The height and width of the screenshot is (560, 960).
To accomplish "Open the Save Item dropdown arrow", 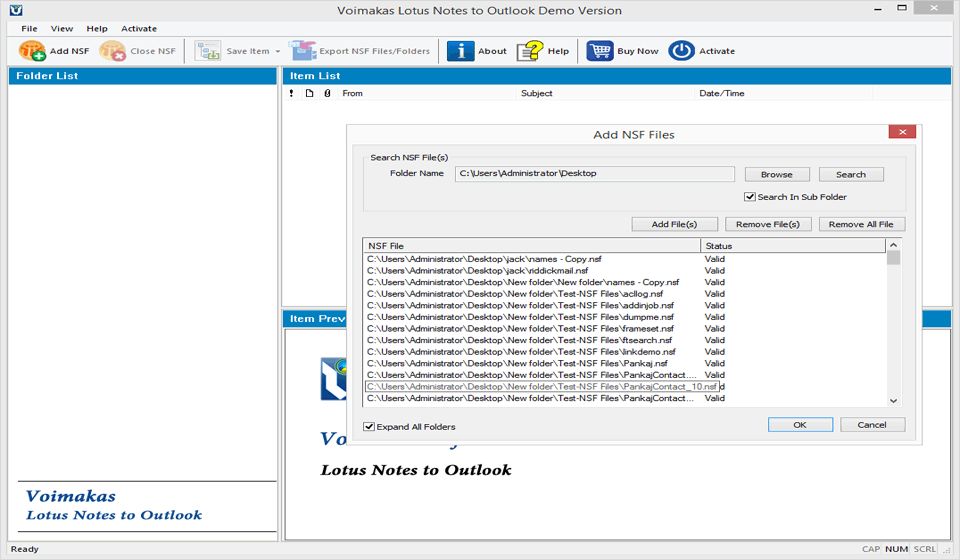I will tap(278, 51).
